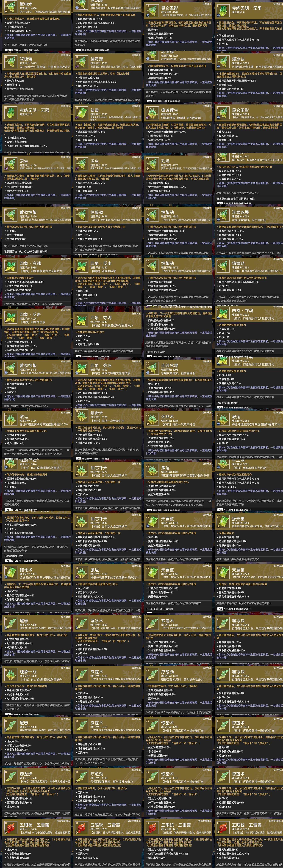Click the 振天雷 jade icon

point(223,521)
